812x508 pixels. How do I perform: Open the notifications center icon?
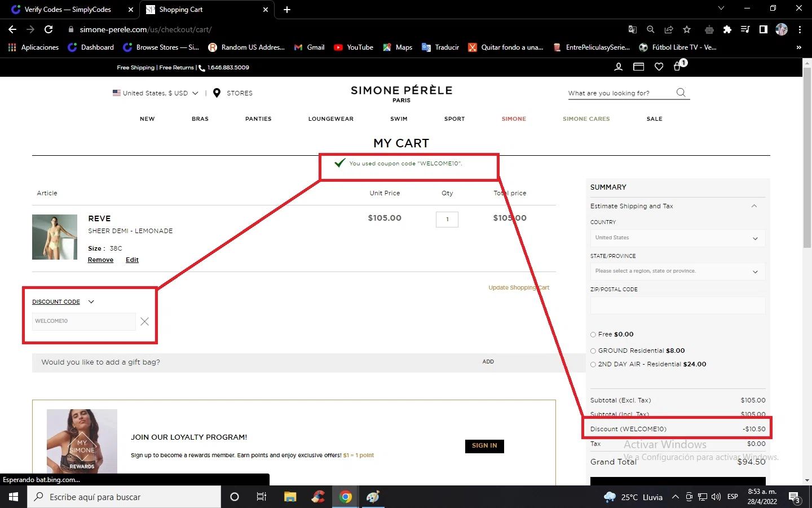tap(795, 497)
